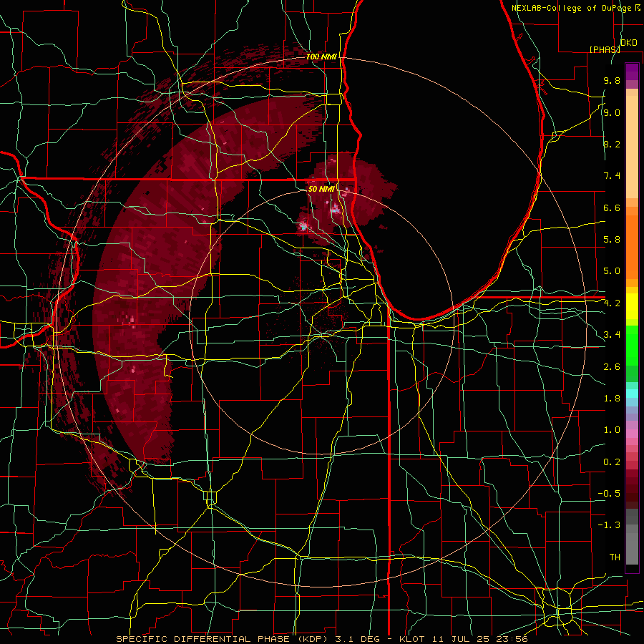Select the 5.0 value on color scale

[x=612, y=271]
